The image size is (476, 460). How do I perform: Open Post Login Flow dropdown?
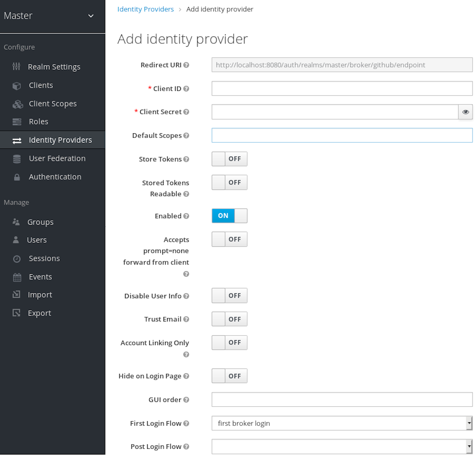point(342,447)
